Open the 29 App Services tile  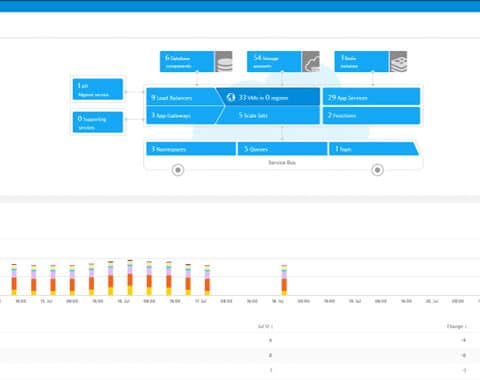371,97
